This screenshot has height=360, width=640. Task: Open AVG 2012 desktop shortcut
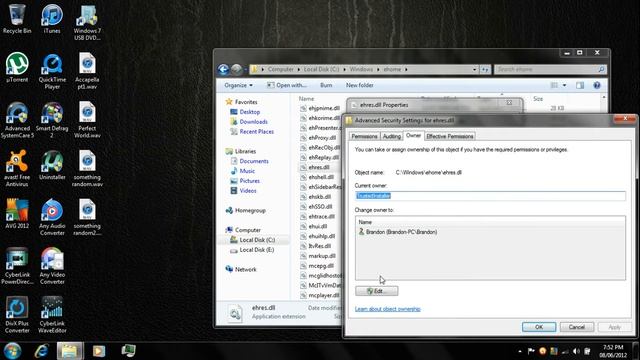click(17, 213)
